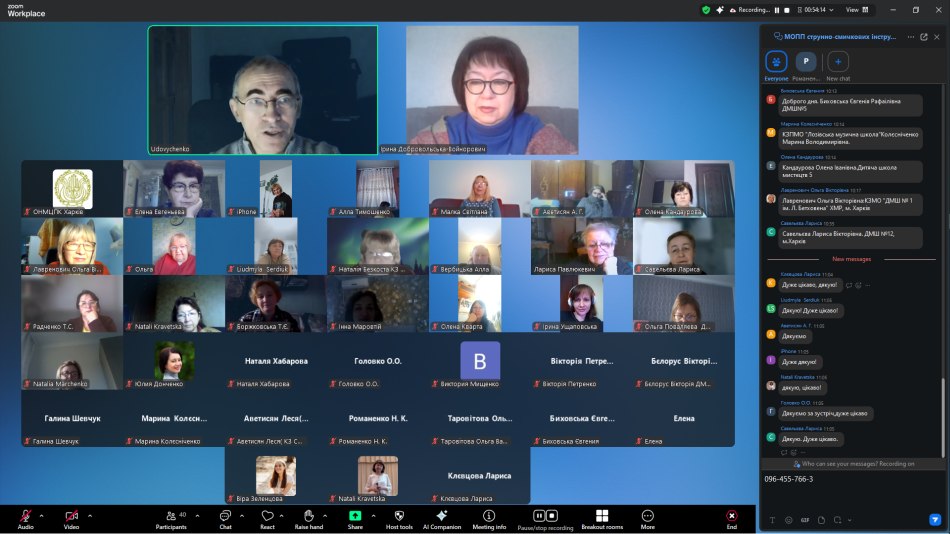Viewport: 950px width, 534px height.
Task: Expand audio options arrow next to Audio
Action: (x=44, y=516)
